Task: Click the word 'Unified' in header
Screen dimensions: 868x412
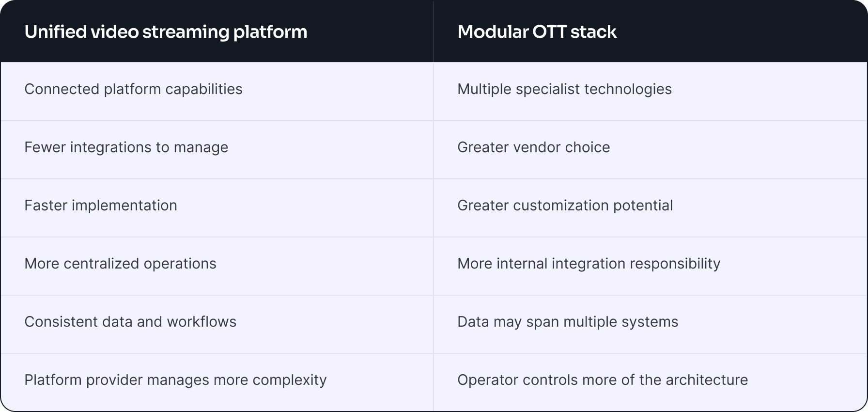Action: coord(55,32)
